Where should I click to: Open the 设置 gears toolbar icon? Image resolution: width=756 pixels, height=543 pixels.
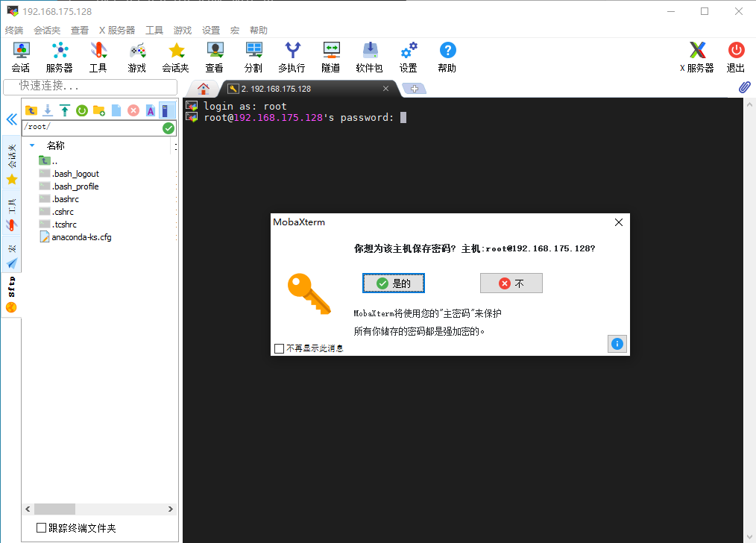(409, 57)
